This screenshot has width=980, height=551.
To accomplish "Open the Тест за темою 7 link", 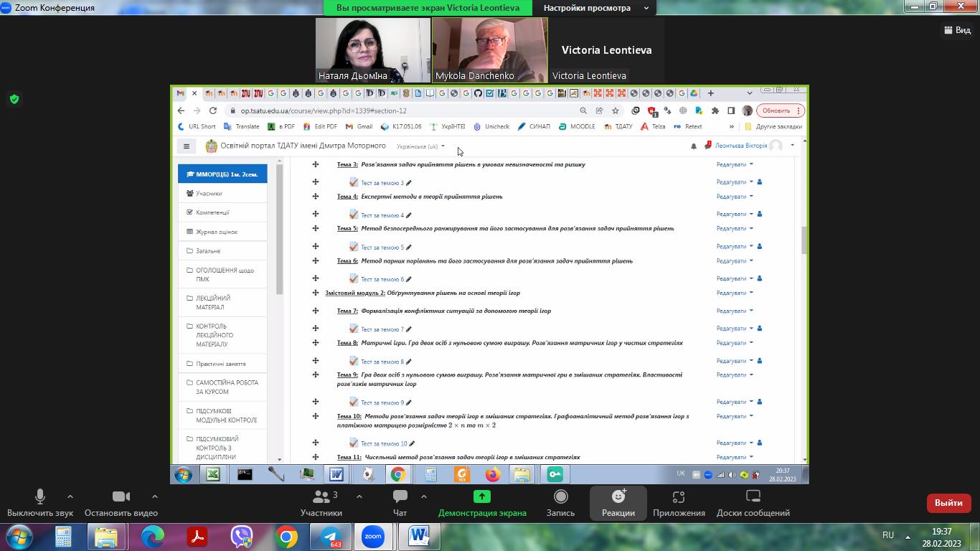I will [382, 329].
